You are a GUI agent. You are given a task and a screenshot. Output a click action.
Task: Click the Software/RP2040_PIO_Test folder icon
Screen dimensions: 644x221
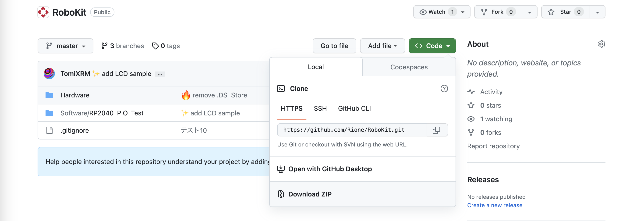(49, 113)
